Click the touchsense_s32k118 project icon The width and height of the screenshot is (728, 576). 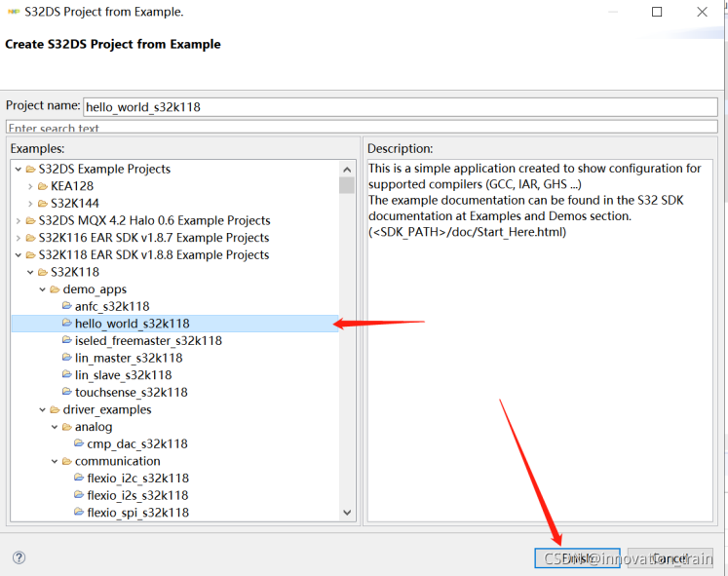click(67, 392)
